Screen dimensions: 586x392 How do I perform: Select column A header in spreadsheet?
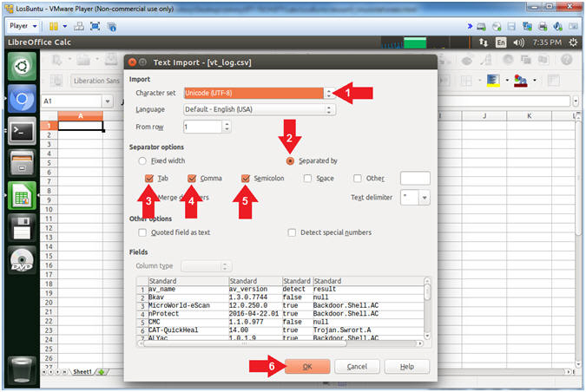point(81,115)
